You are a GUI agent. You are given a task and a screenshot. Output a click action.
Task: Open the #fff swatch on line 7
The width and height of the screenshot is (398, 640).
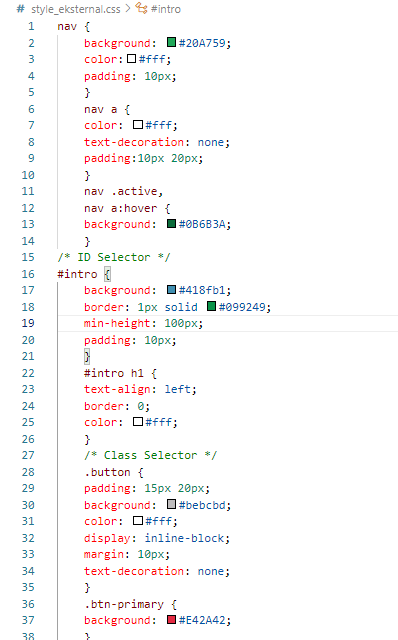coord(138,124)
